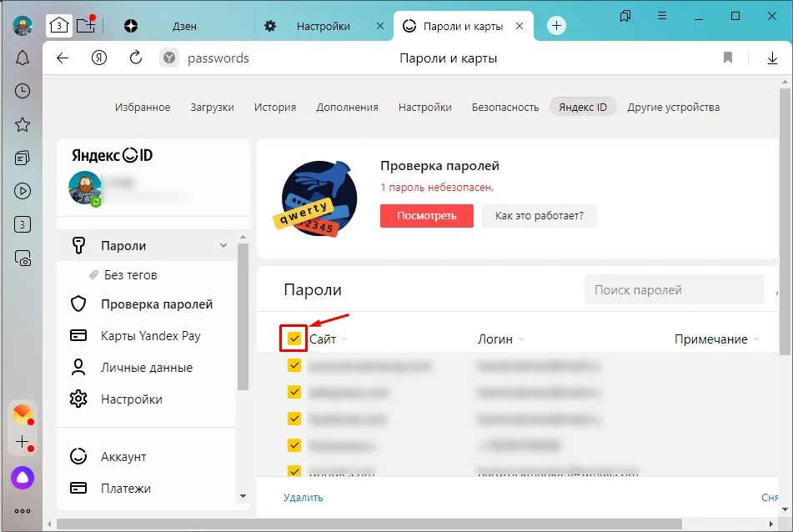Open sidebar three-dots more options

point(23,511)
